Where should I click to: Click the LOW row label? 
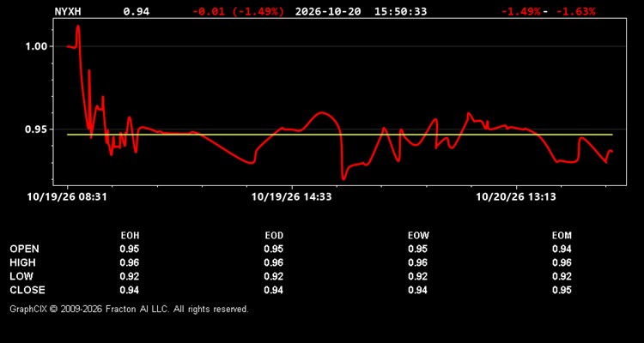(21, 276)
